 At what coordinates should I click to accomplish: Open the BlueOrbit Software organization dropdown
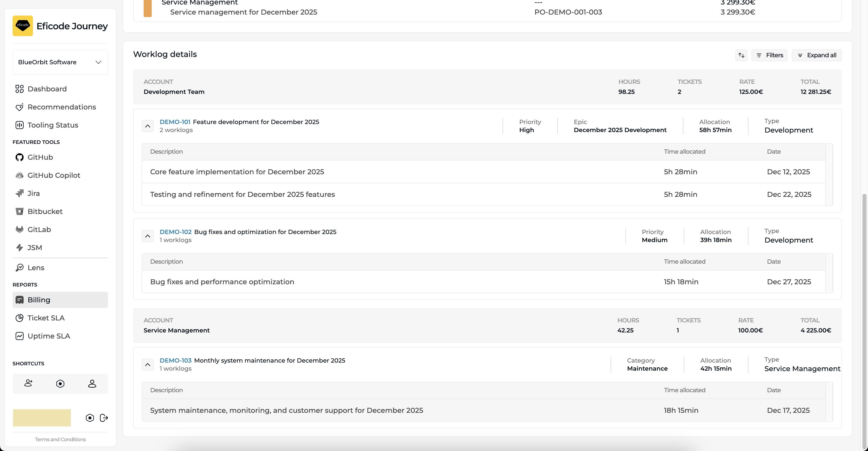point(60,62)
